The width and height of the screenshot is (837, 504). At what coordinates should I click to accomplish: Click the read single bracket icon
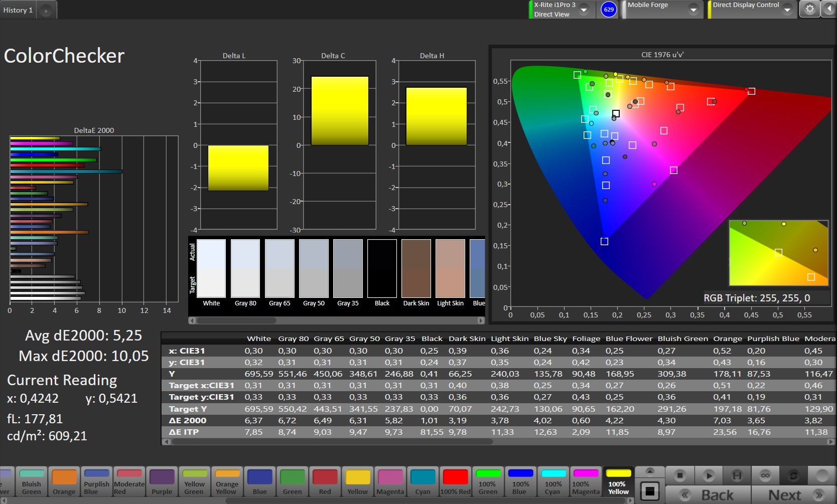[x=737, y=475]
